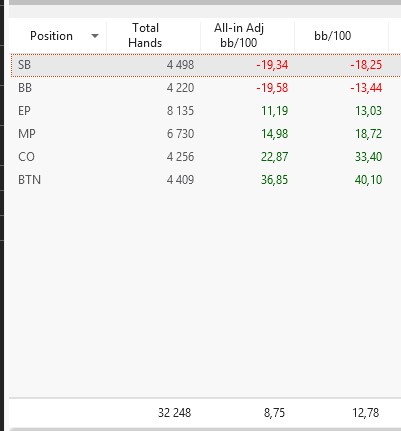Click the -19,58 All-in Adj value

pos(272,88)
